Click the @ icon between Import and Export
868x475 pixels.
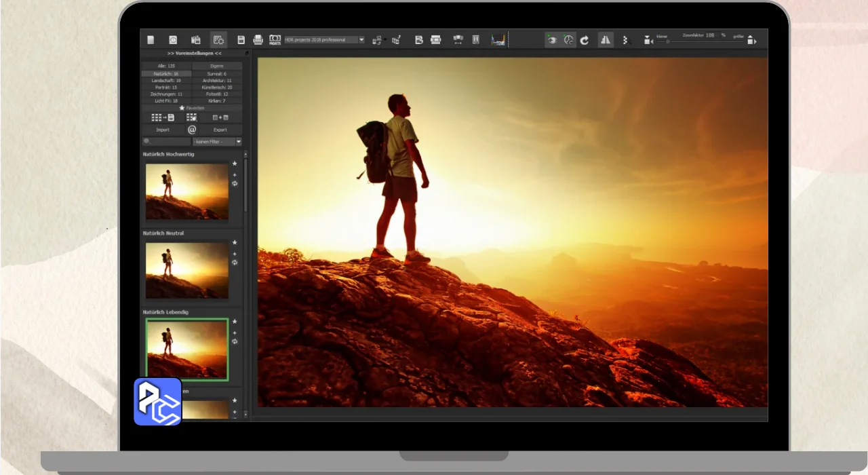(192, 130)
